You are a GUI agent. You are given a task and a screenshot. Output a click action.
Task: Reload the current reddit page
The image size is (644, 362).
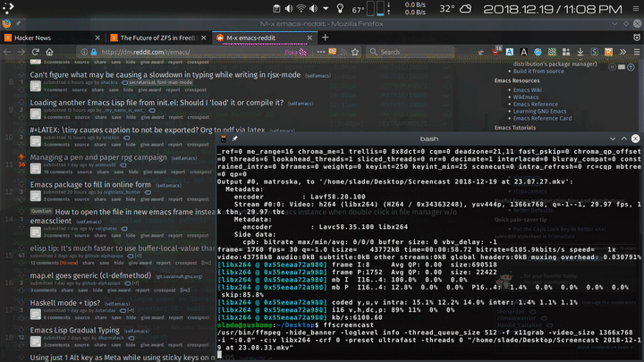(x=35, y=52)
